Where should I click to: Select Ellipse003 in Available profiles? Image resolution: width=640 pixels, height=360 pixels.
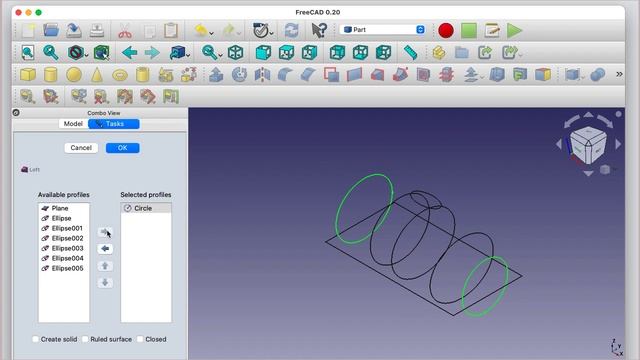click(x=64, y=248)
